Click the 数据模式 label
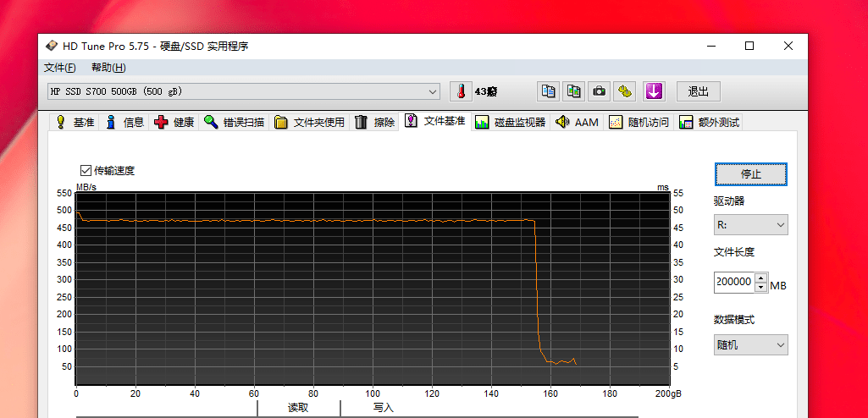Screen dimensions: 868x418 click(x=734, y=320)
